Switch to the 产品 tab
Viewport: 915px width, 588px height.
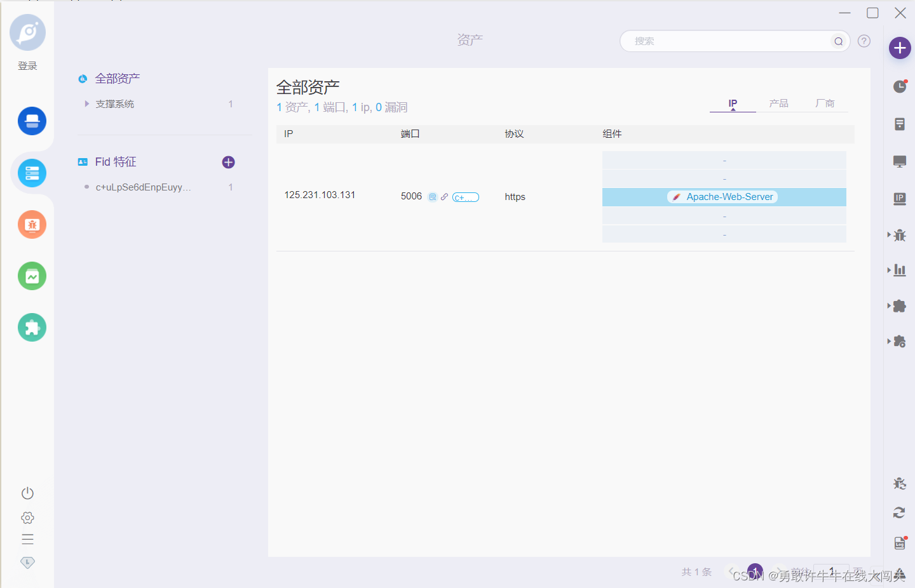click(779, 104)
